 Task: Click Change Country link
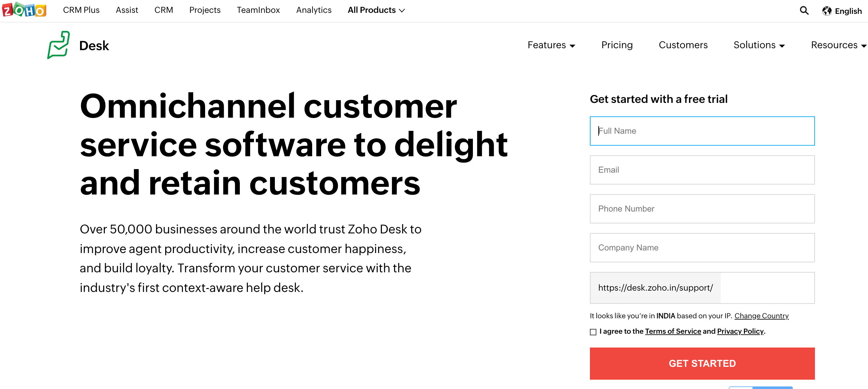pos(761,316)
